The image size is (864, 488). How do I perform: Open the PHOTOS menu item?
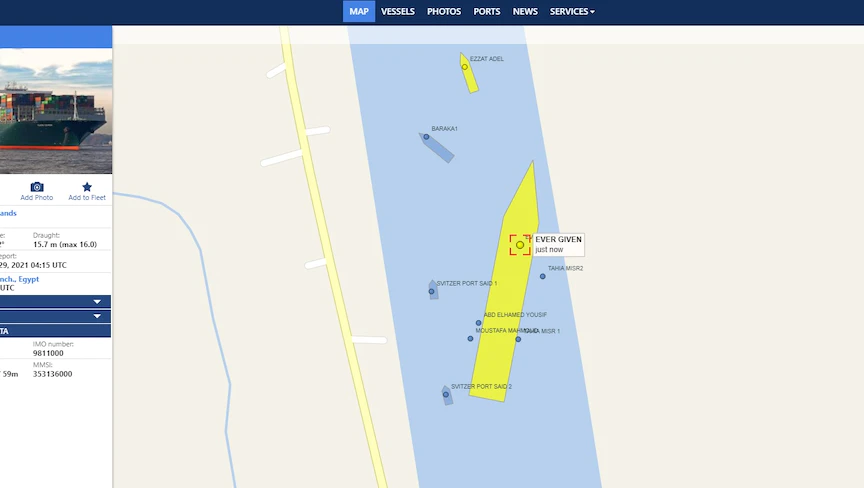coord(444,12)
